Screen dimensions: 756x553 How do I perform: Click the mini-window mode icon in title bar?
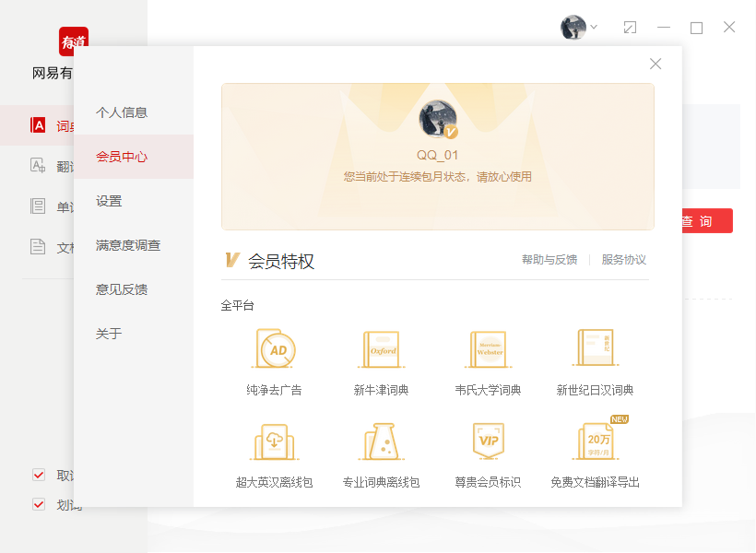pyautogui.click(x=630, y=28)
